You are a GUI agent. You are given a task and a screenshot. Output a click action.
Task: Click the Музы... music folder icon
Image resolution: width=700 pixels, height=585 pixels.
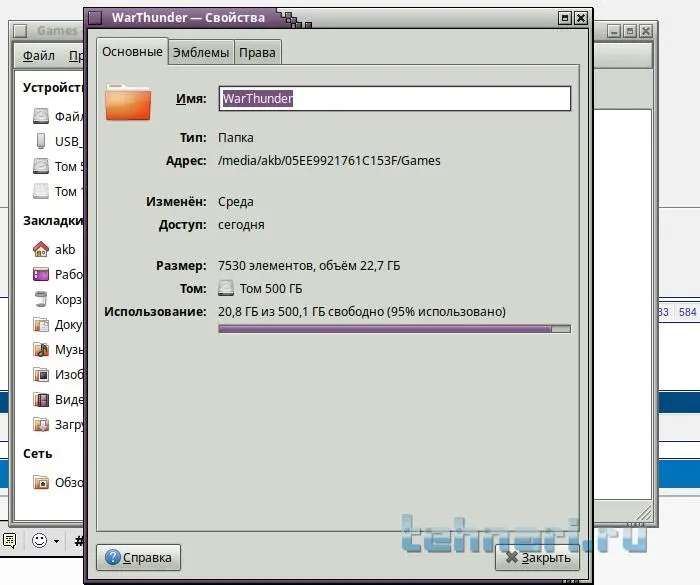coord(41,349)
